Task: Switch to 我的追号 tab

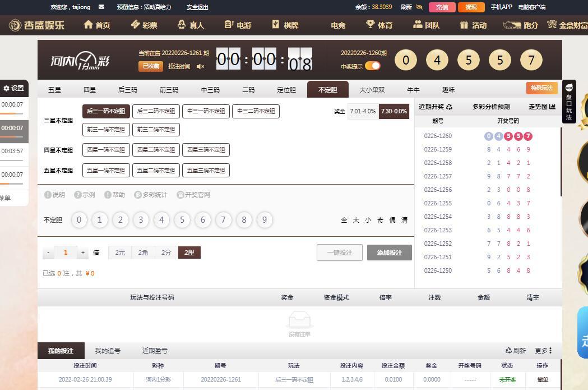Action: 108,351
